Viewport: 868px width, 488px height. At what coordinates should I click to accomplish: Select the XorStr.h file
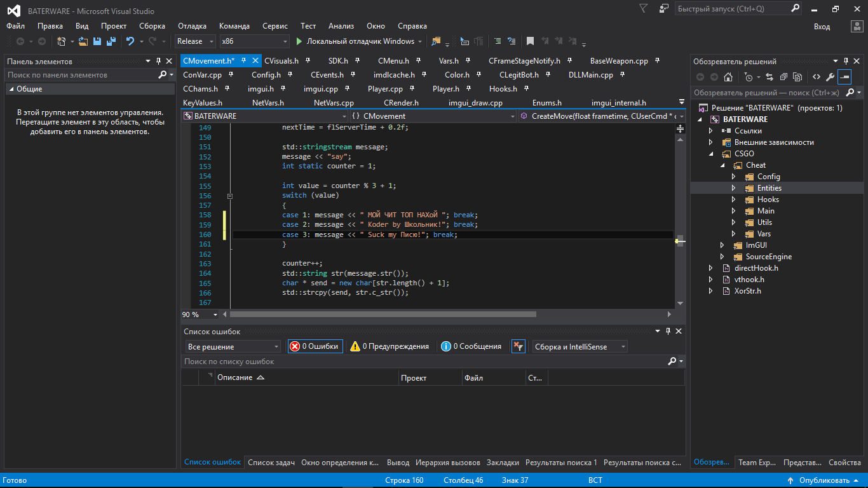(x=747, y=291)
